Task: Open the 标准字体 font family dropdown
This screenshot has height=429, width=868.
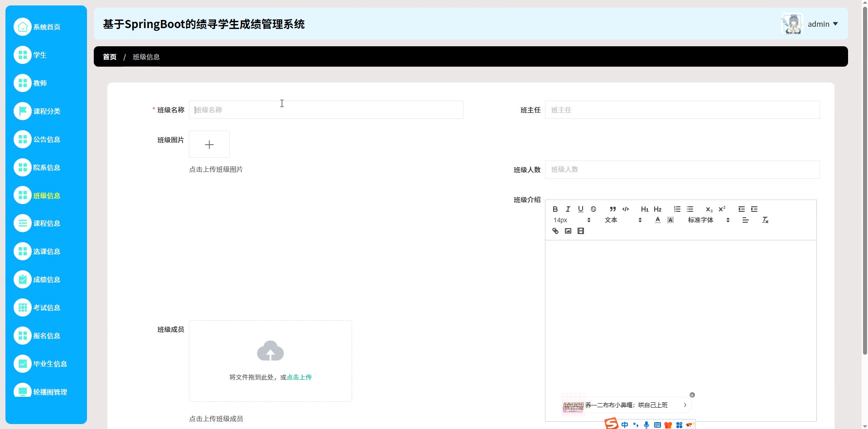Action: tap(708, 220)
